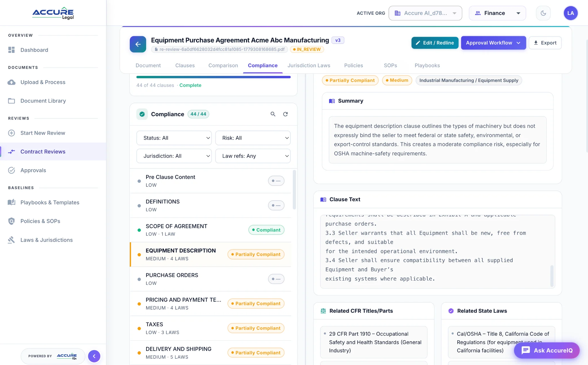The width and height of the screenshot is (588, 365).
Task: Click the DELIVERY AND SHIPPING clause
Action: click(x=210, y=353)
